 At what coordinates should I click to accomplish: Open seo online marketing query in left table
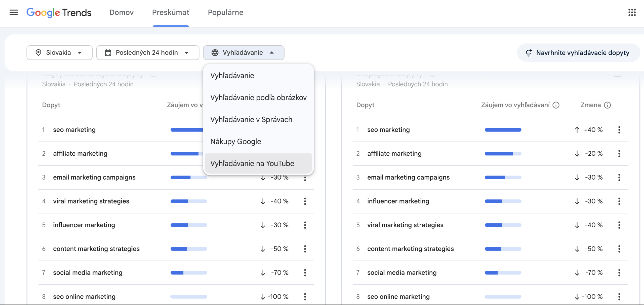pyautogui.click(x=84, y=296)
